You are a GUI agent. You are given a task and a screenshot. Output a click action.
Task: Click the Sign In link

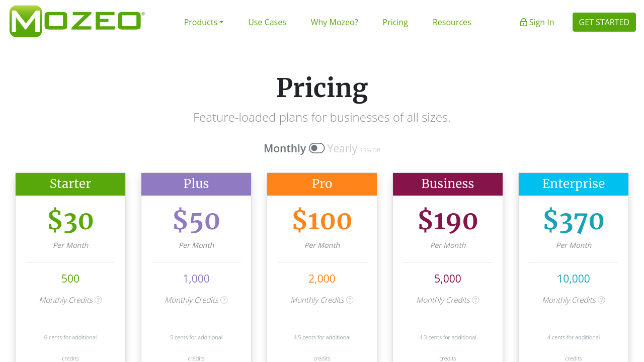[x=541, y=22]
